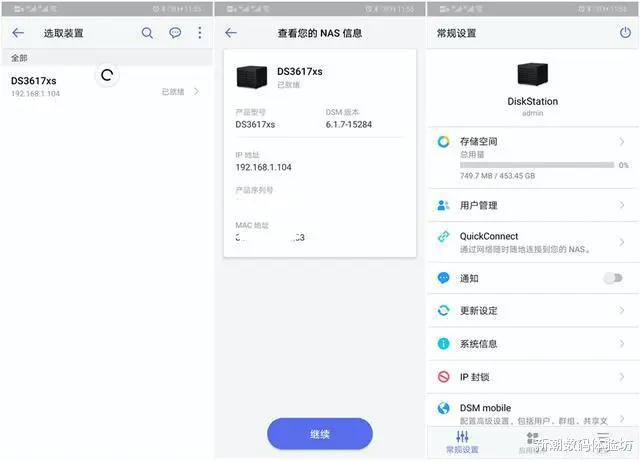This screenshot has height=461, width=640.
Task: Tap the 系统信息 info icon
Action: click(x=443, y=344)
